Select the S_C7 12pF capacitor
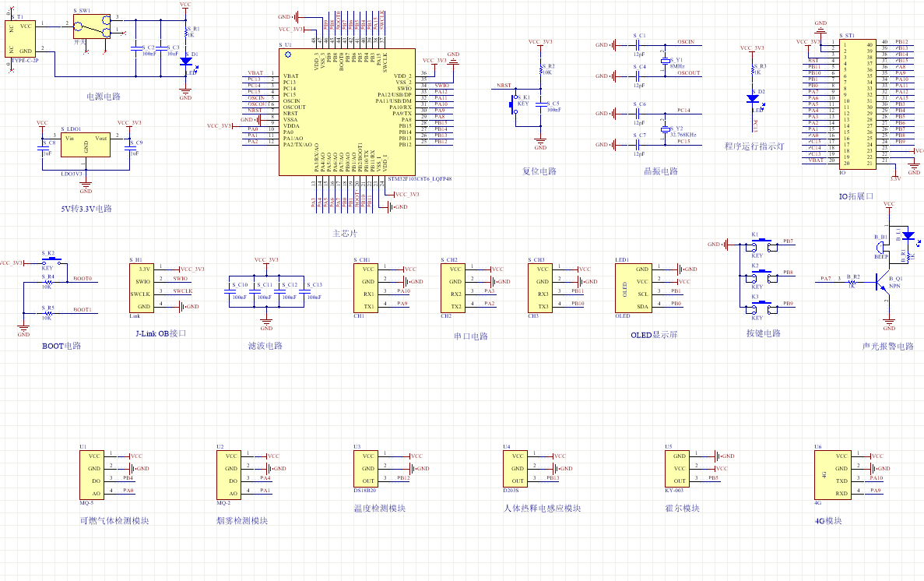924x581 pixels. click(x=638, y=144)
